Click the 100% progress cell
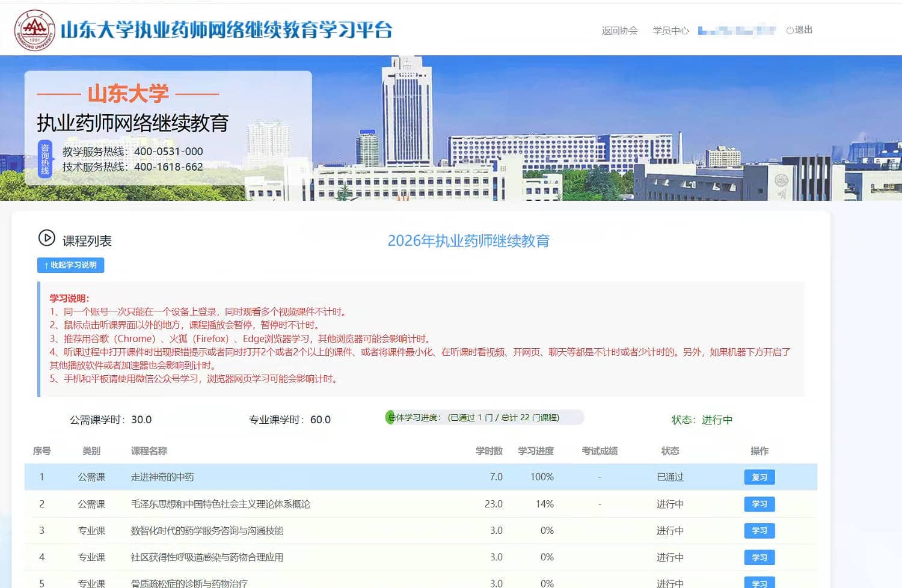Viewport: 902px width, 588px height. point(542,477)
